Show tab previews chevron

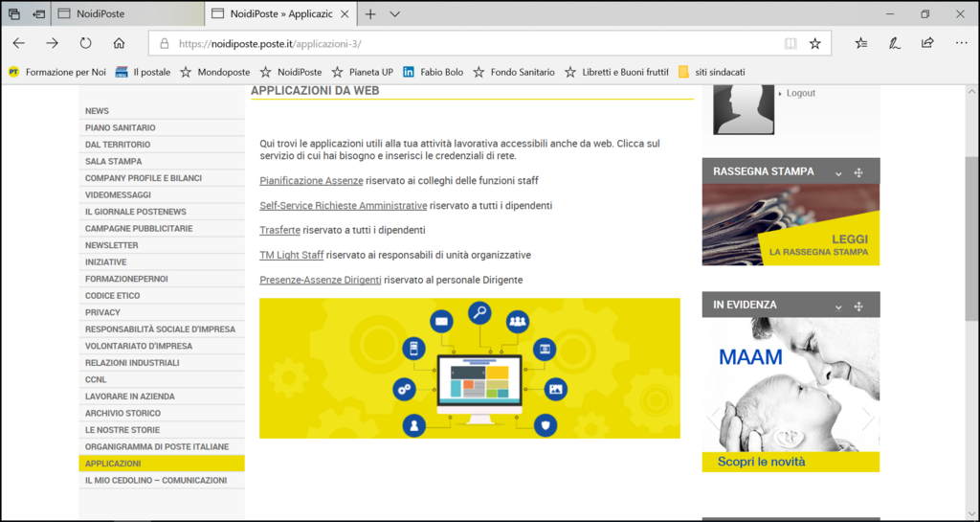point(394,13)
